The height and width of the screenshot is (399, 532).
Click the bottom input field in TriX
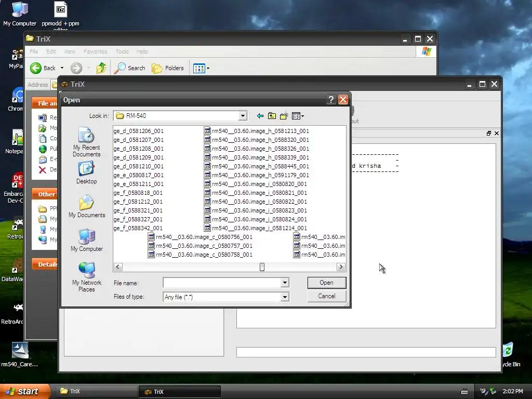(x=366, y=352)
